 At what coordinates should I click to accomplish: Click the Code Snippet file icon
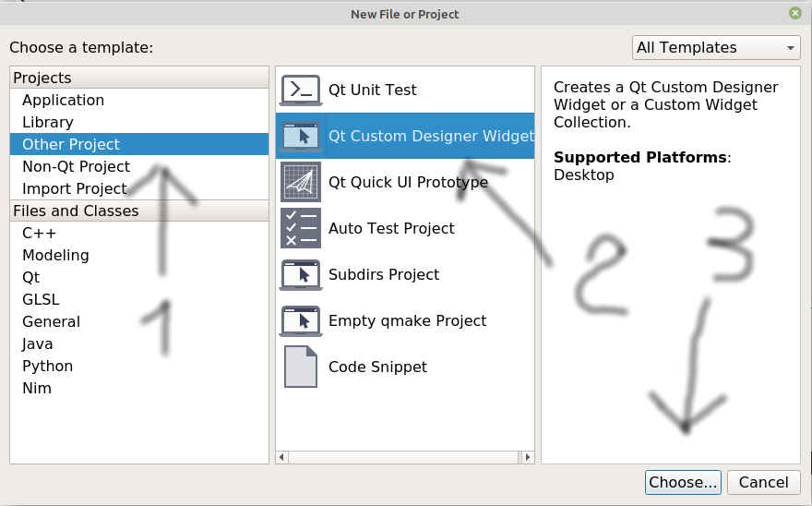[x=301, y=367]
